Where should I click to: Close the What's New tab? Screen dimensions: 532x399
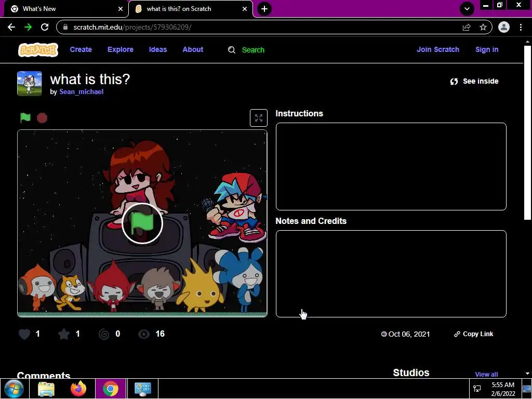(121, 9)
